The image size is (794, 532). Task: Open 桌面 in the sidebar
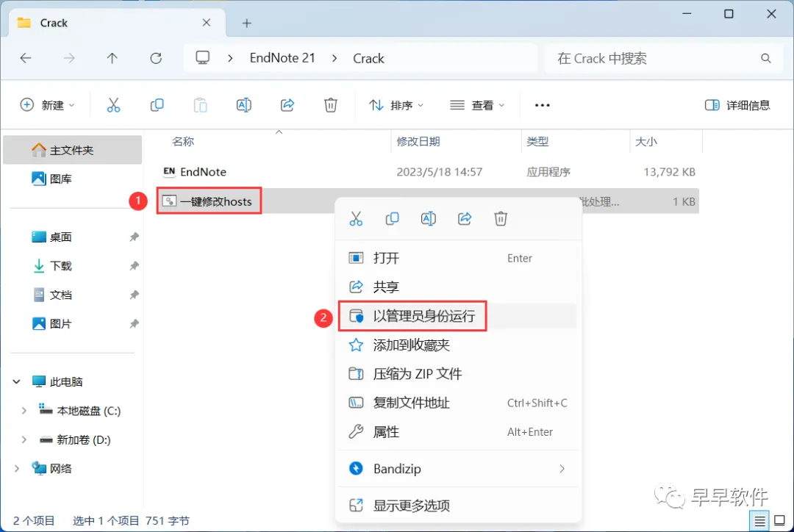tap(72, 237)
